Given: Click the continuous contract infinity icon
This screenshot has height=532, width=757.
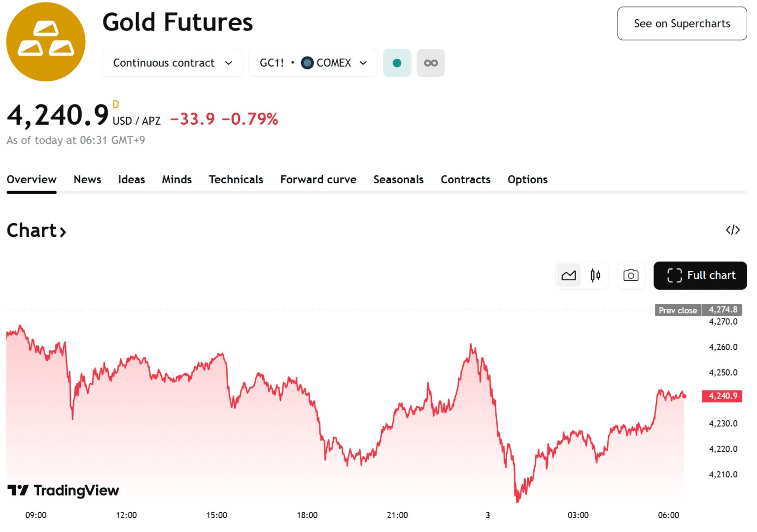Looking at the screenshot, I should coord(431,63).
